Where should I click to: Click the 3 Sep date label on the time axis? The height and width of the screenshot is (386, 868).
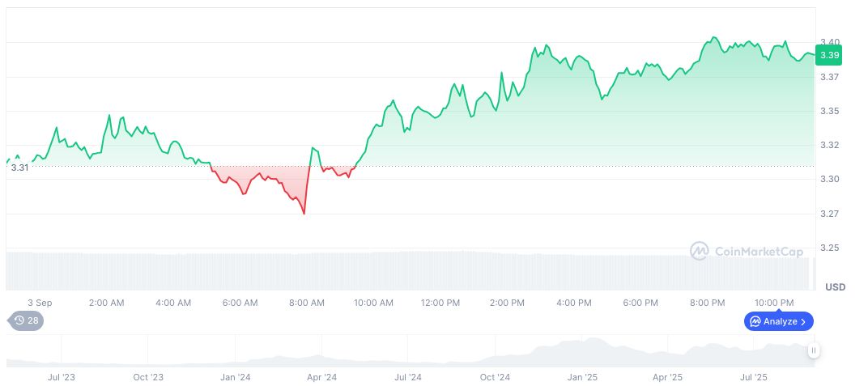click(39, 303)
